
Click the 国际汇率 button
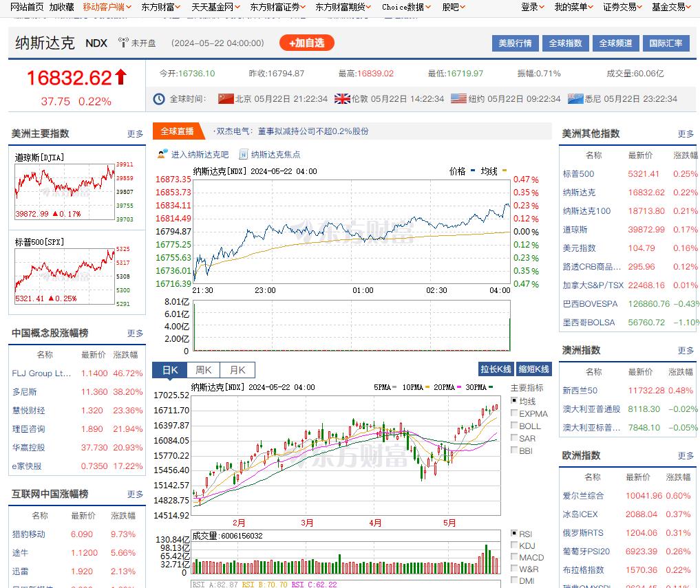point(666,43)
